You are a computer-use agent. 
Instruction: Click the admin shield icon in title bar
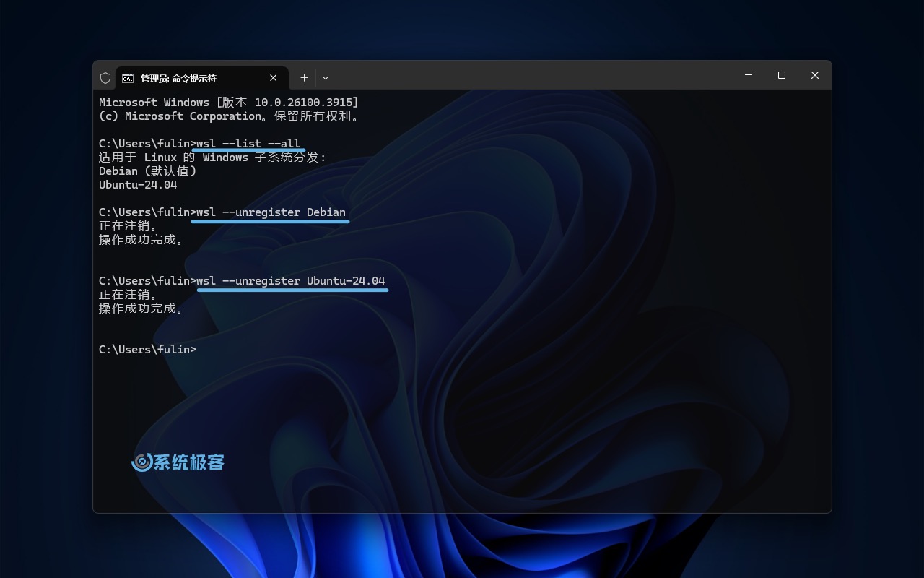coord(105,78)
